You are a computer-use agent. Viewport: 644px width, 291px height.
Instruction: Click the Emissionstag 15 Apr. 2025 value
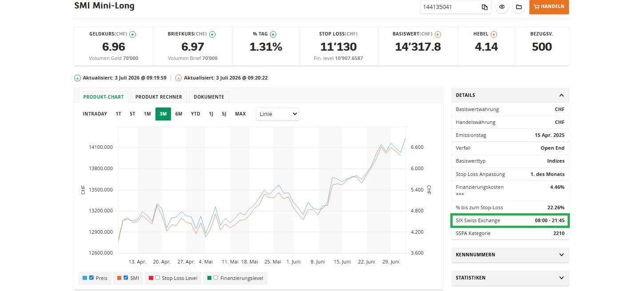[549, 135]
